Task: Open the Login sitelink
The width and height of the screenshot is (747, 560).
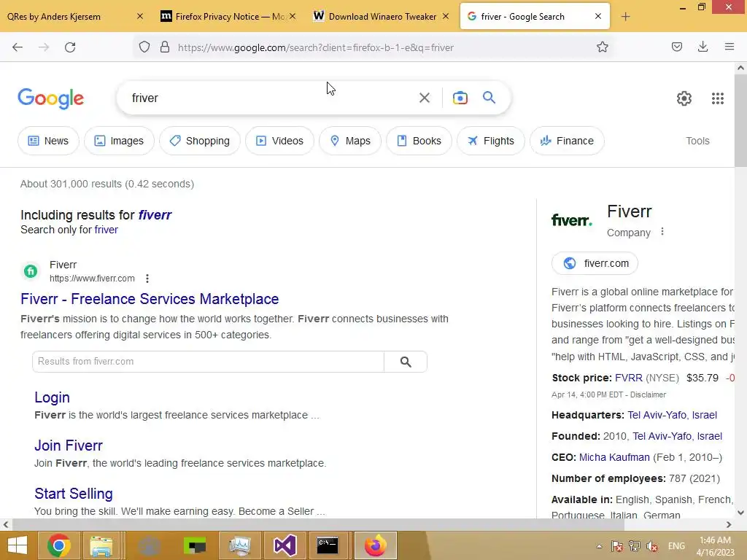Action: click(52, 397)
